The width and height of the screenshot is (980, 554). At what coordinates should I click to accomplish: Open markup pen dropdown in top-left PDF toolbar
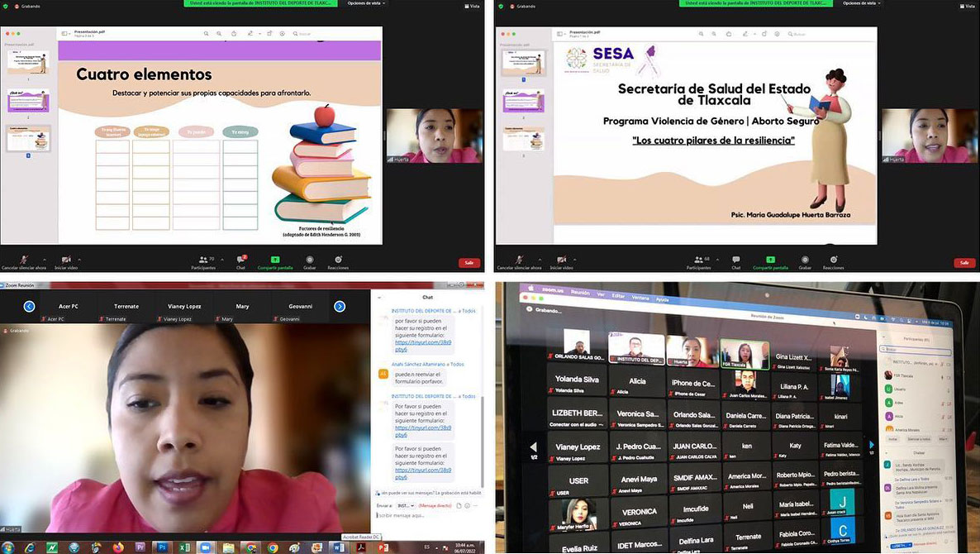point(259,34)
